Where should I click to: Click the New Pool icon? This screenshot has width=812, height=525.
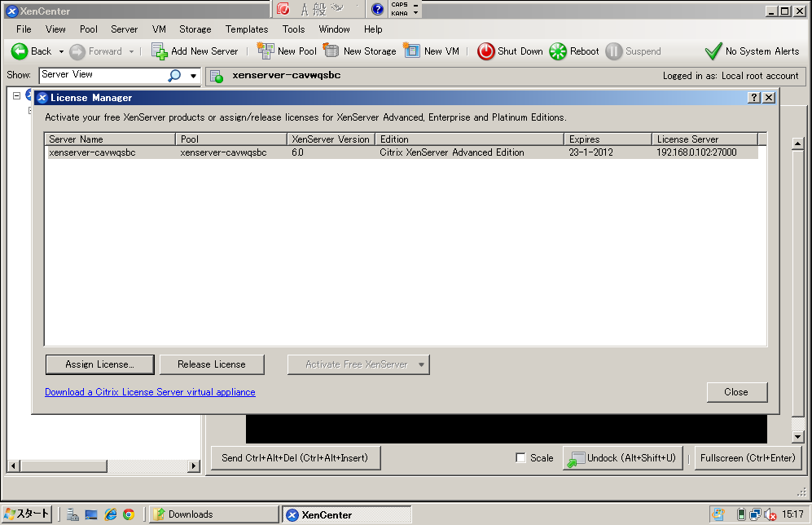click(x=266, y=51)
